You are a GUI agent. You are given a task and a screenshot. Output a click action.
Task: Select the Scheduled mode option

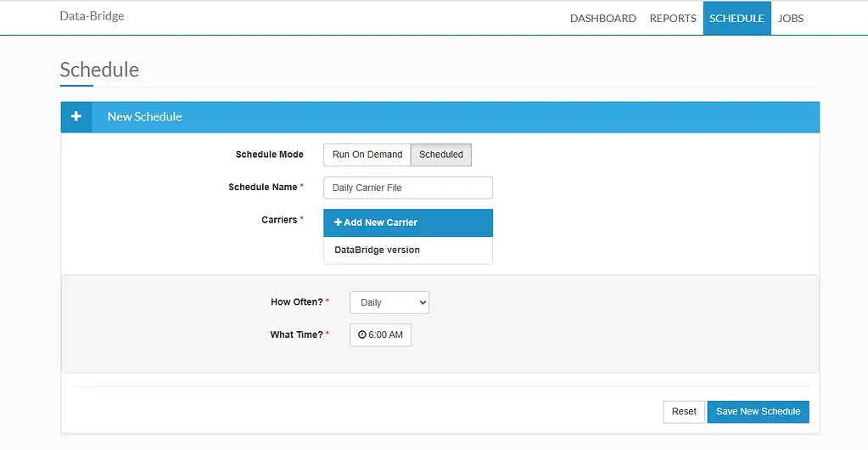coord(440,155)
